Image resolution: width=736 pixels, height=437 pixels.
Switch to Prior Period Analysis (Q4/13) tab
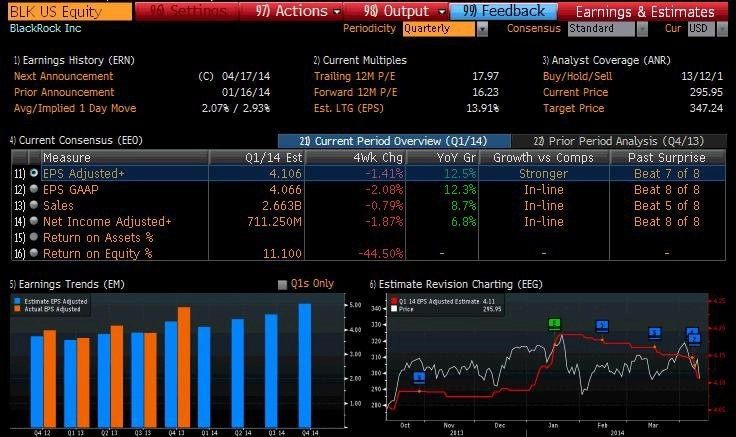[619, 141]
